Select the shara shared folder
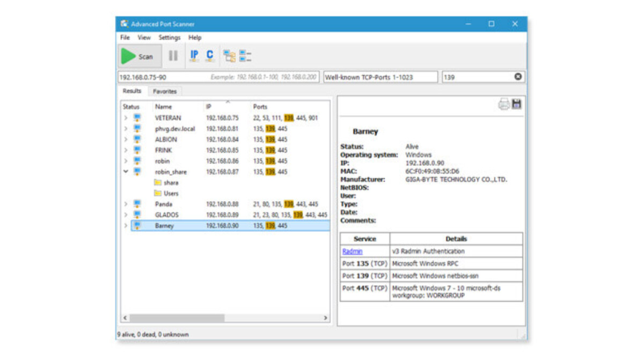This screenshot has width=644, height=362. 171,183
